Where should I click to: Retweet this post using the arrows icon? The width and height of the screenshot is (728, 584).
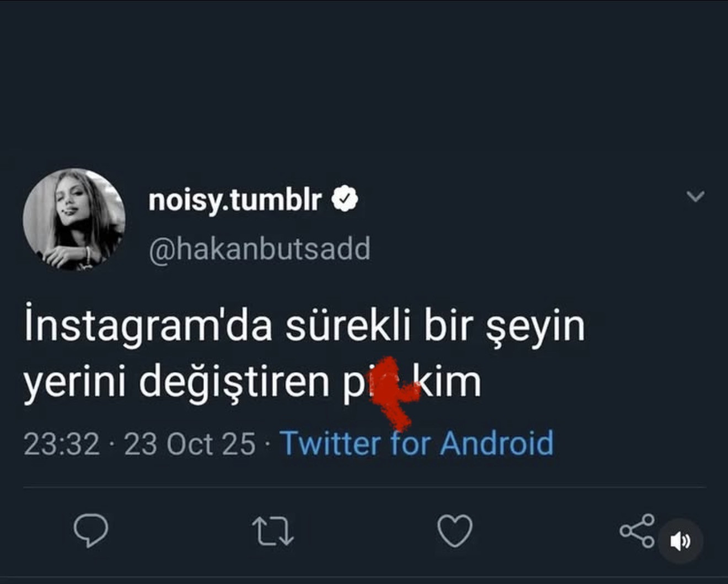273,531
